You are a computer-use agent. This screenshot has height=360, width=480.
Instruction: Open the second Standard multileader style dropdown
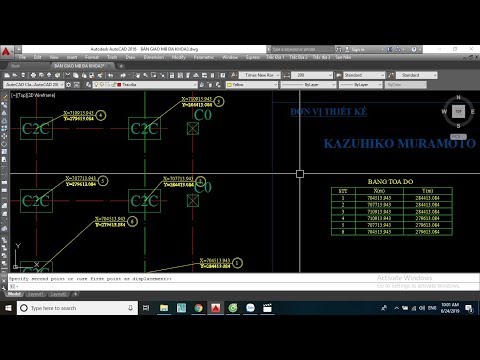click(x=417, y=75)
